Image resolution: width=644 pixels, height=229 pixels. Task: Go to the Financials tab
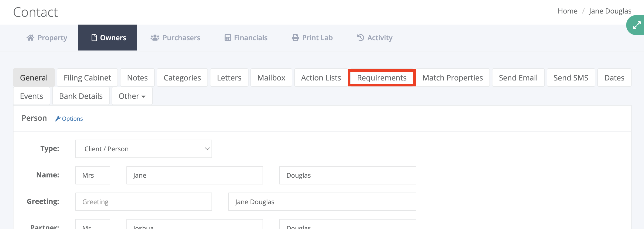tap(246, 38)
